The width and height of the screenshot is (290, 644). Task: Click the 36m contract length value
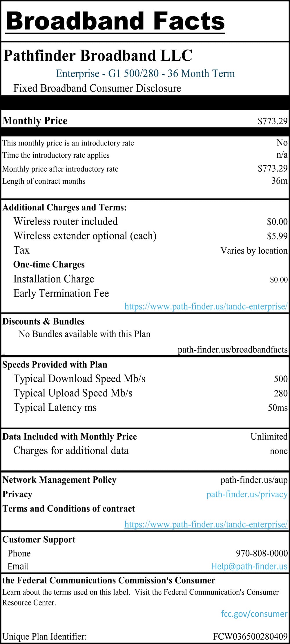(x=279, y=181)
